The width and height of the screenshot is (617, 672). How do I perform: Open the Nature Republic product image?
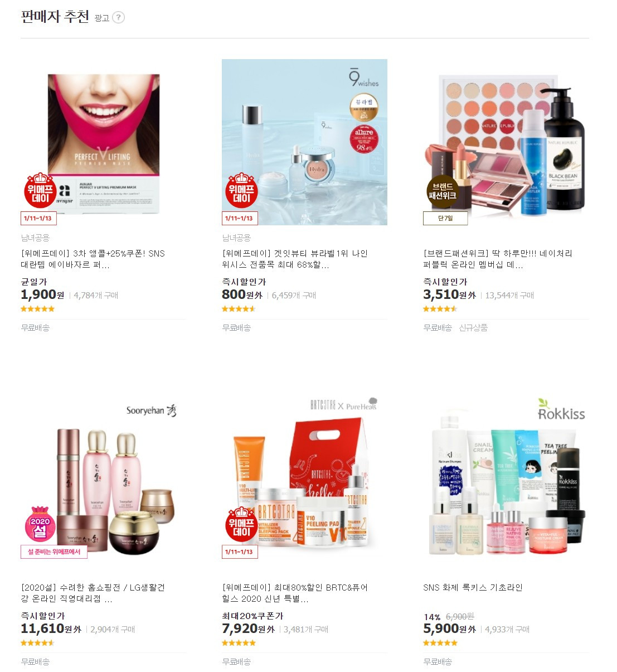pyautogui.click(x=506, y=142)
